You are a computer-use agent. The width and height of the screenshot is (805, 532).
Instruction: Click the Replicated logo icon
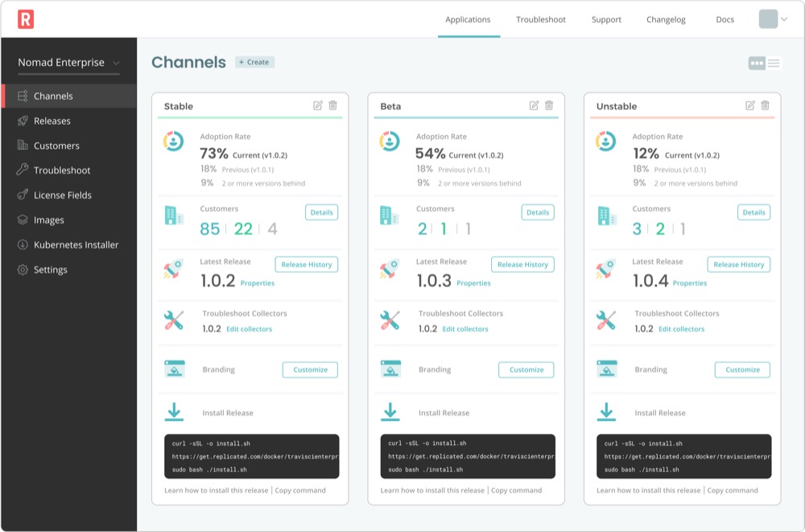26,19
